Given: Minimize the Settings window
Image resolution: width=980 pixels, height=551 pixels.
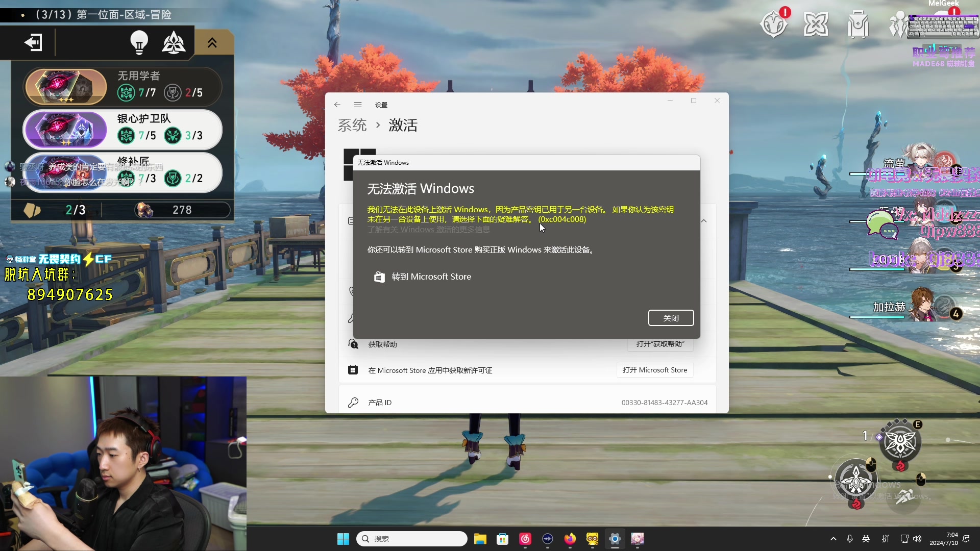Looking at the screenshot, I should click(x=670, y=101).
